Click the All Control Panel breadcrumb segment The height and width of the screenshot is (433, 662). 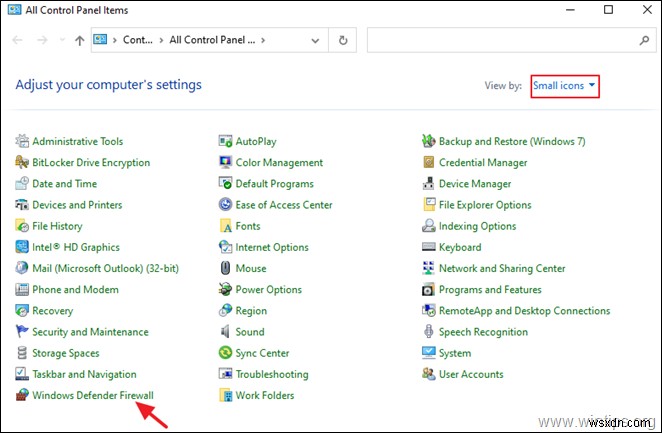(212, 40)
